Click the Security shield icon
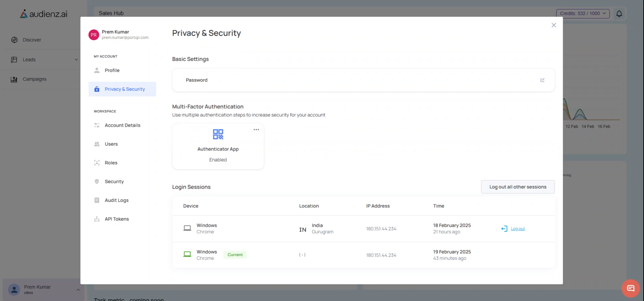This screenshot has height=301, width=644. click(x=97, y=182)
